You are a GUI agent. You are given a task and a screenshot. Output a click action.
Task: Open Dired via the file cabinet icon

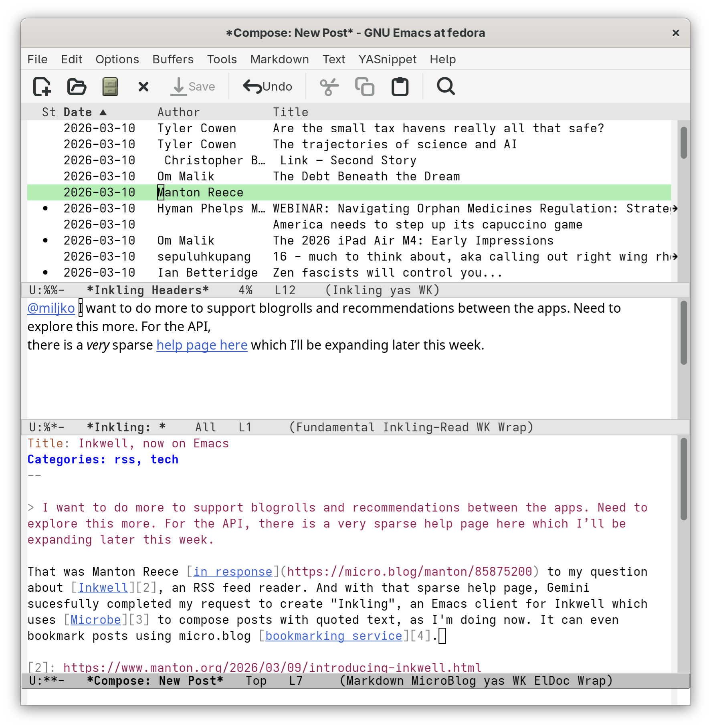tap(110, 86)
